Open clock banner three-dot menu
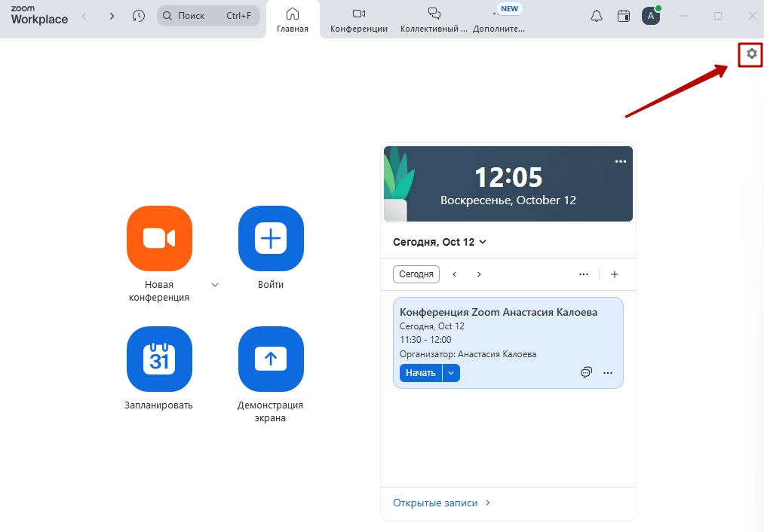This screenshot has width=764, height=532. (620, 161)
